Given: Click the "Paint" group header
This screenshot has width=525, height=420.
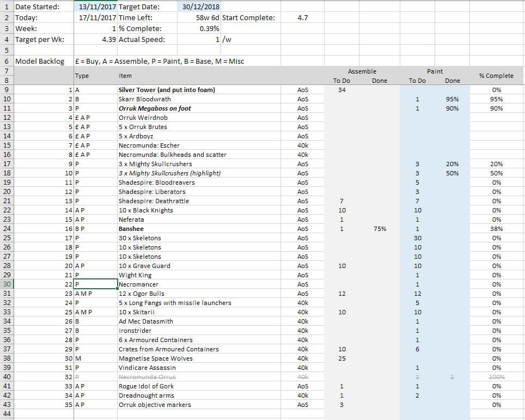Looking at the screenshot, I should pos(435,71).
